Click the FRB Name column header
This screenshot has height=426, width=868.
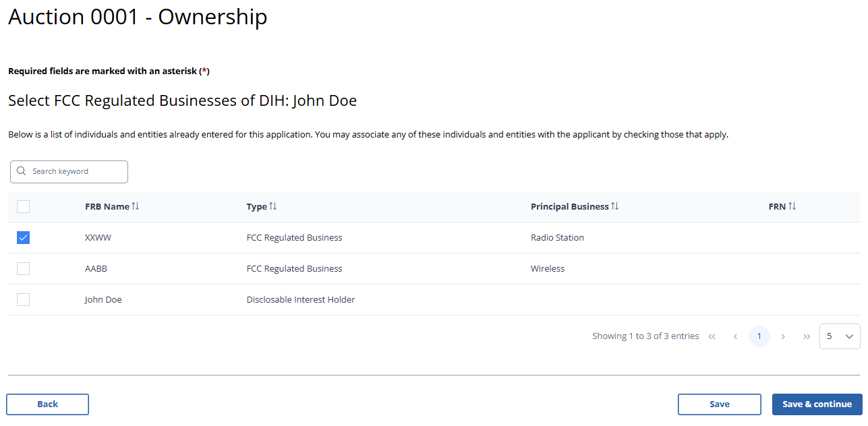point(107,207)
